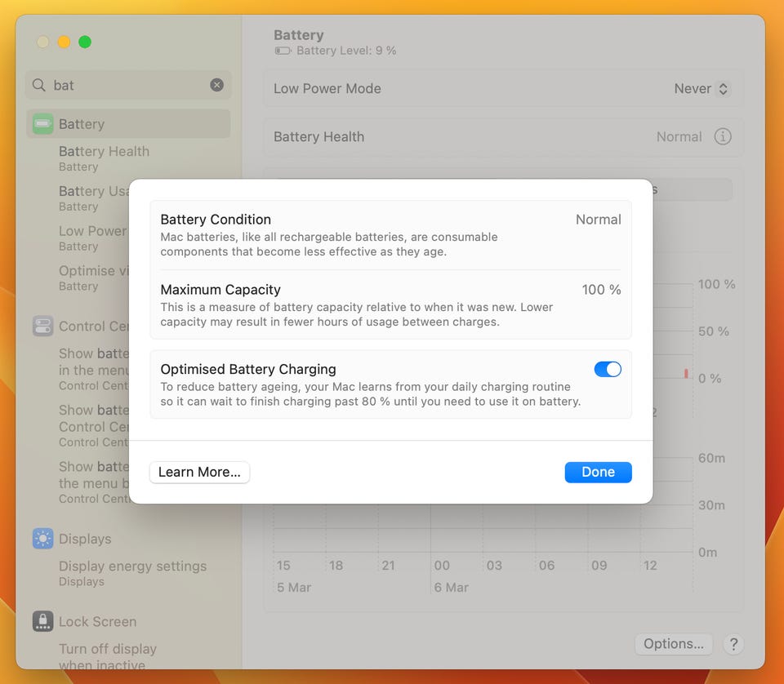Viewport: 784px width, 684px height.
Task: Click the Maximum Capacity '100 %' value
Action: point(601,290)
